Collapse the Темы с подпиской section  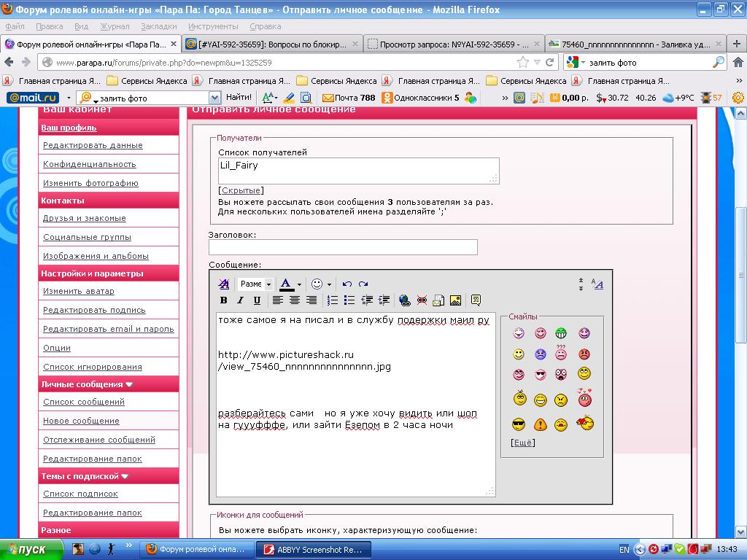coord(125,476)
